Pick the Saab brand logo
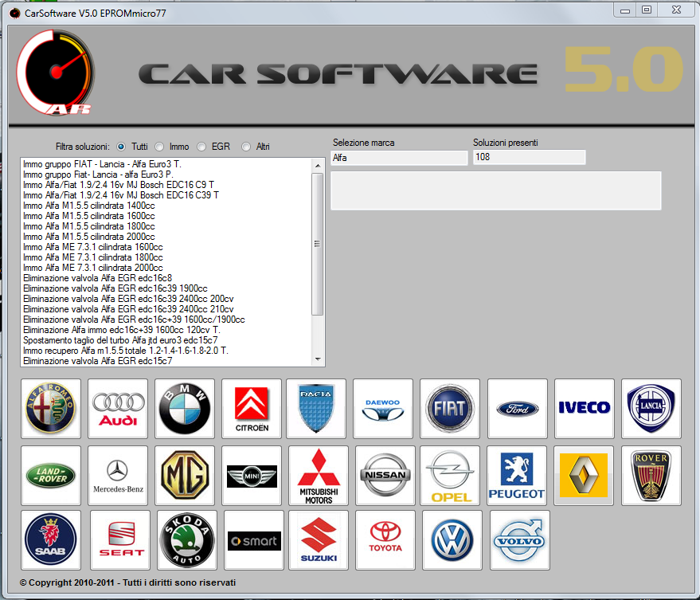The width and height of the screenshot is (700, 600). click(x=51, y=540)
